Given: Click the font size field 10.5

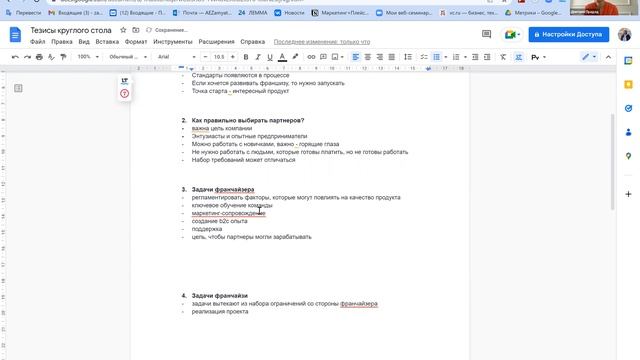Looking at the screenshot, I should pos(219,57).
